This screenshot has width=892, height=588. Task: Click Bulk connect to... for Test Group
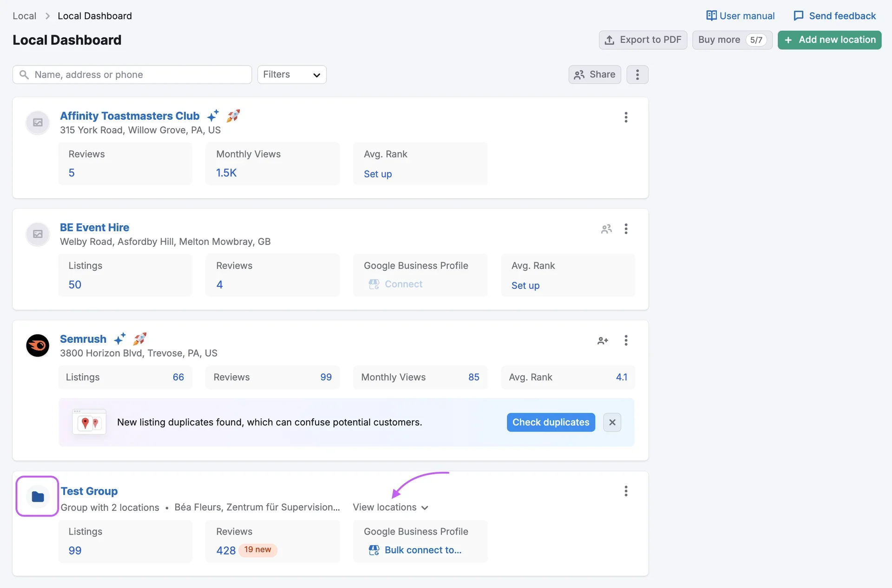coord(415,550)
